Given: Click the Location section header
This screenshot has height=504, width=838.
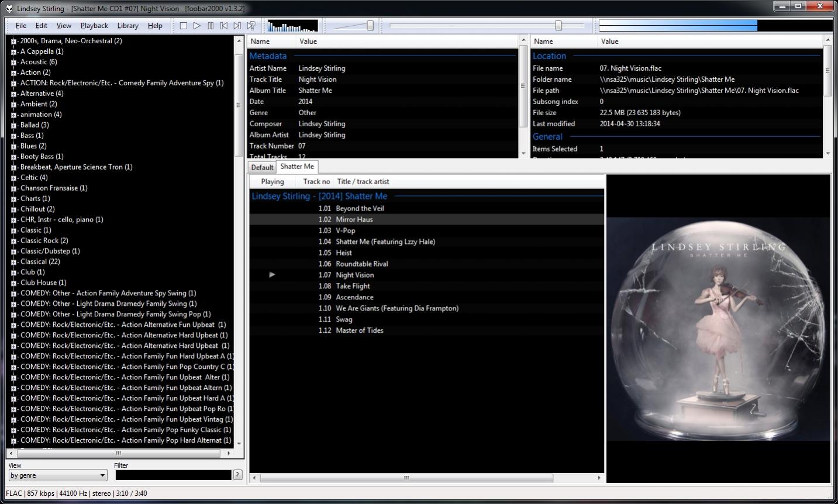Looking at the screenshot, I should click(549, 56).
